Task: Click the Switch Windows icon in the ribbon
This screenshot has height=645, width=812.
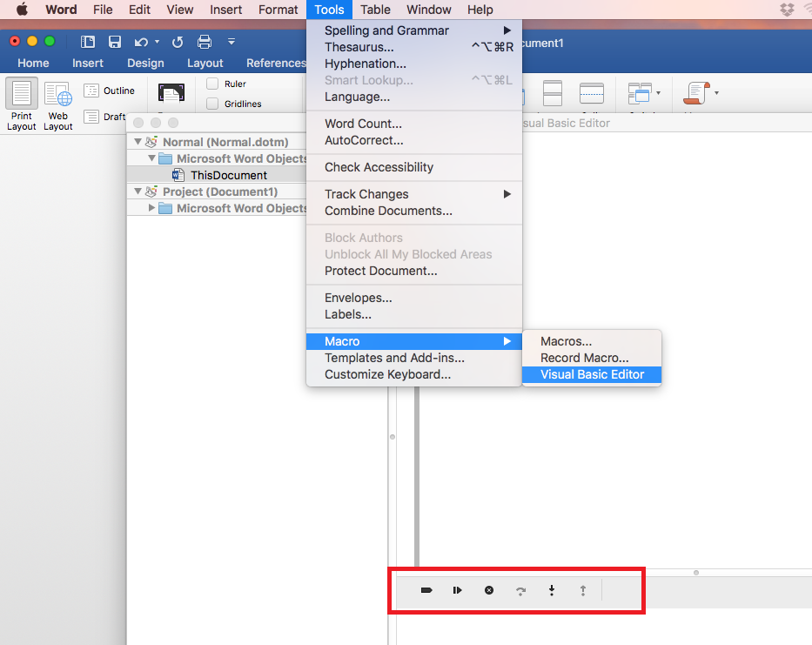Action: pos(640,93)
